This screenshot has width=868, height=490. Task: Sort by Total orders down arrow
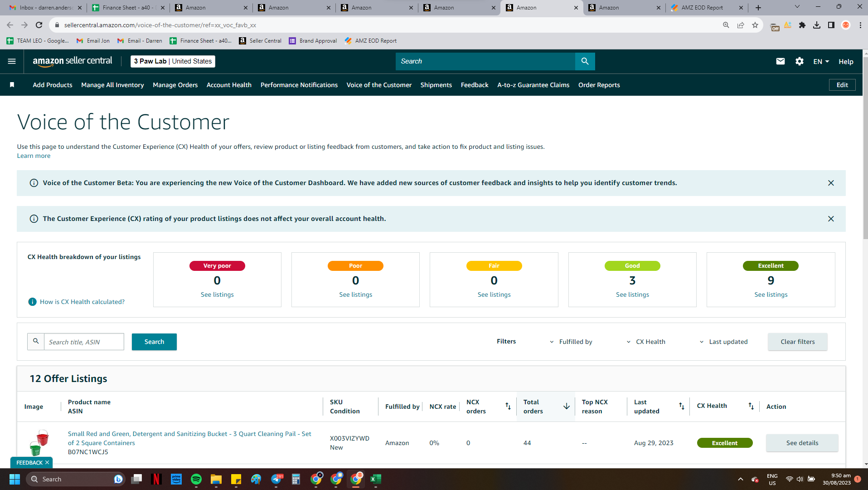pyautogui.click(x=567, y=406)
